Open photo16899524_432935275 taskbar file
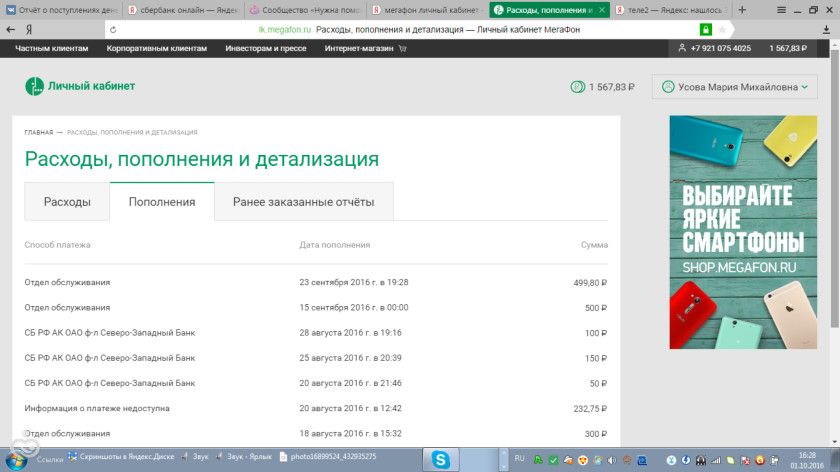The width and height of the screenshot is (840, 472). point(328,456)
